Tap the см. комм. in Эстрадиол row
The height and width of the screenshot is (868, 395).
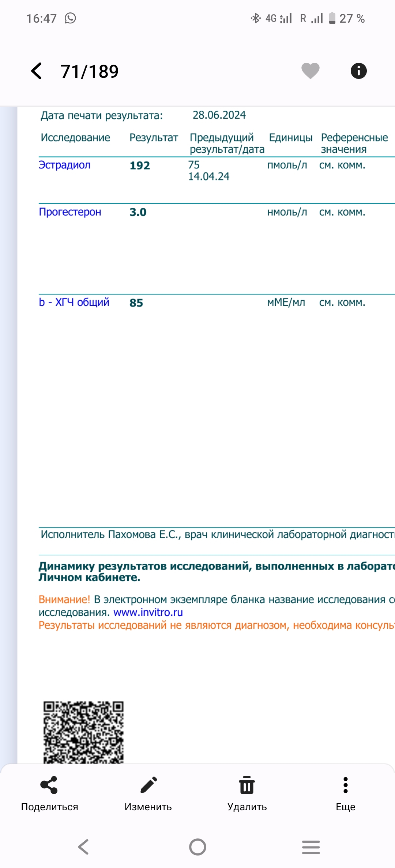[342, 165]
